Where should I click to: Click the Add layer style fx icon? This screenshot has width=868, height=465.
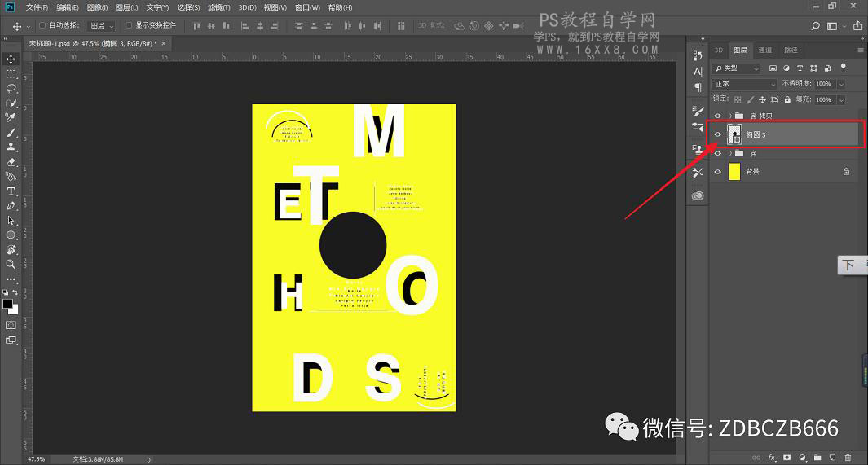[772, 457]
